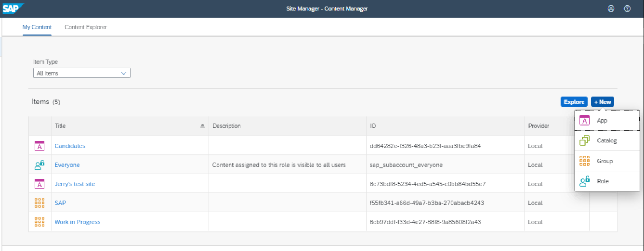Open the Work in Progress link
This screenshot has height=251, width=644.
pos(77,222)
